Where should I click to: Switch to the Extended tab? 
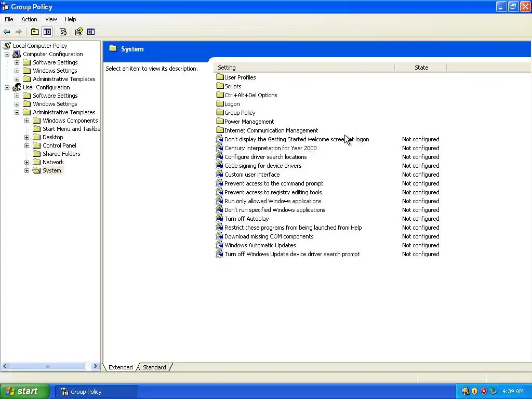pos(121,367)
